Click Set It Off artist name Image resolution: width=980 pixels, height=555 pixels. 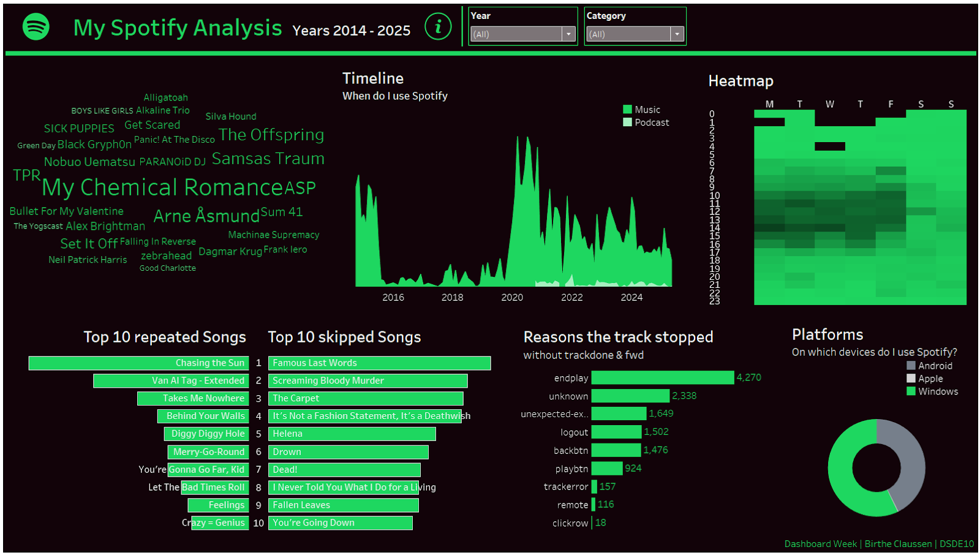[89, 243]
